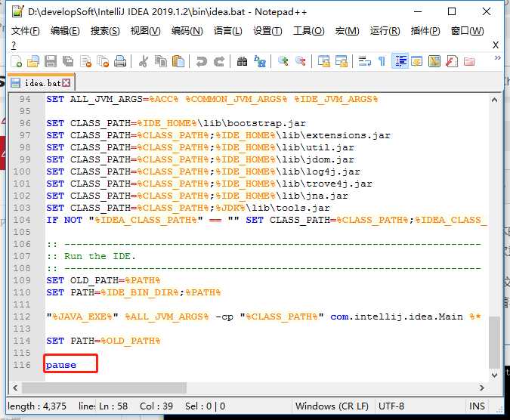The height and width of the screenshot is (420, 510).
Task: Click the vertical scrollbar down arrow
Action: [494, 375]
